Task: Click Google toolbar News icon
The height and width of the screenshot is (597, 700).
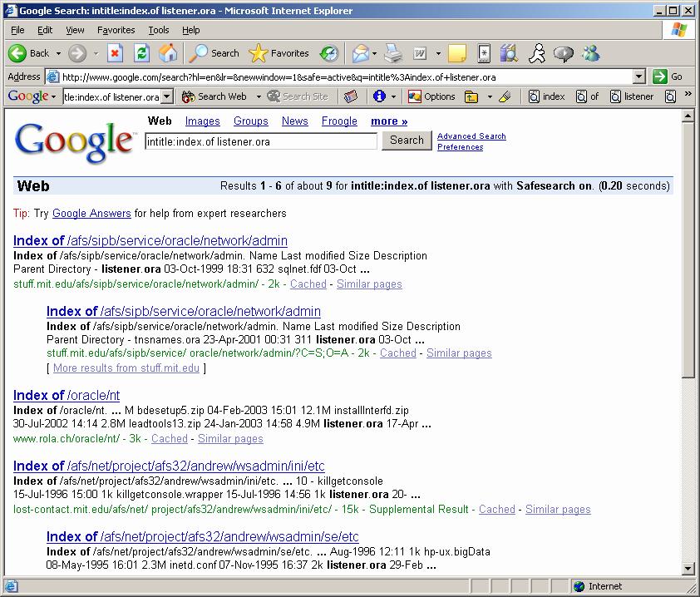Action: 351,96
